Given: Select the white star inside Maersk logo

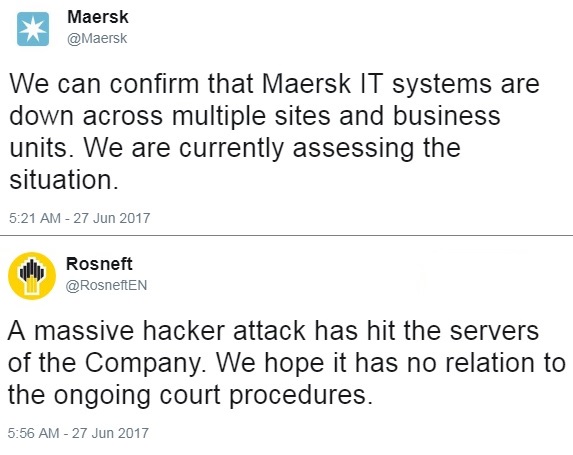Looking at the screenshot, I should [33, 29].
